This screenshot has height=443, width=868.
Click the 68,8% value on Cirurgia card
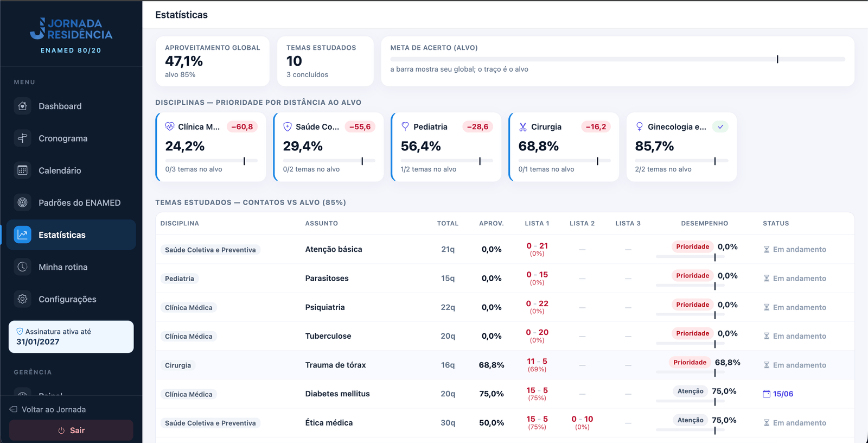pyautogui.click(x=538, y=146)
